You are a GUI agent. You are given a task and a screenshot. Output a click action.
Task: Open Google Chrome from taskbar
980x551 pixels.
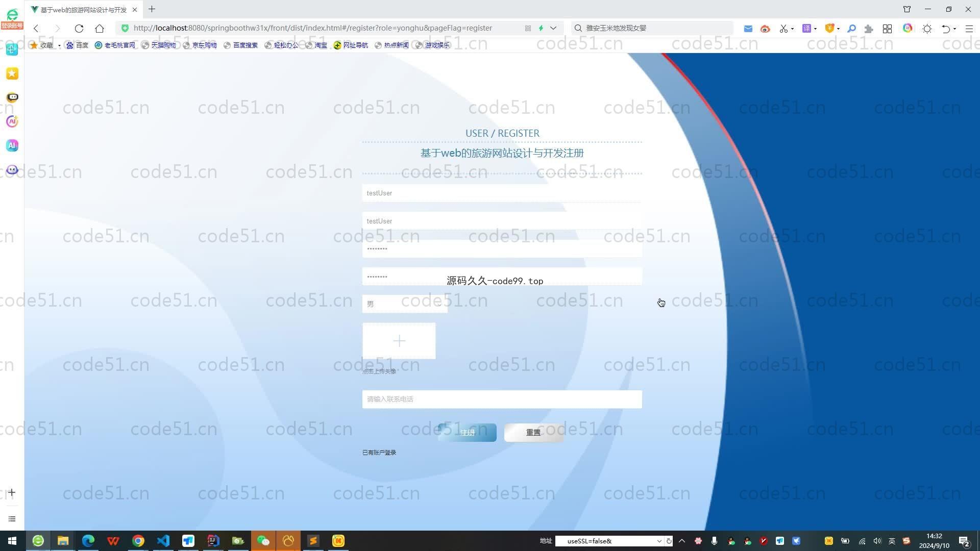tap(138, 541)
